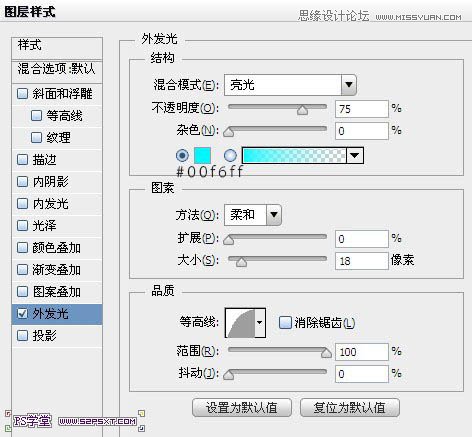472x437 pixels.
Task: Toggle the 消除锯齿 checkbox
Action: pyautogui.click(x=285, y=322)
